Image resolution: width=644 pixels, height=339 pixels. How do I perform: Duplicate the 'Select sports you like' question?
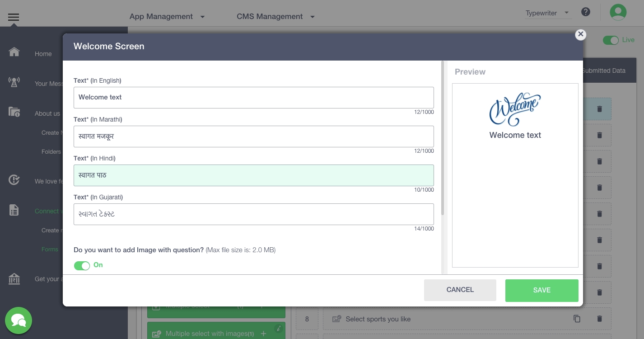point(577,319)
